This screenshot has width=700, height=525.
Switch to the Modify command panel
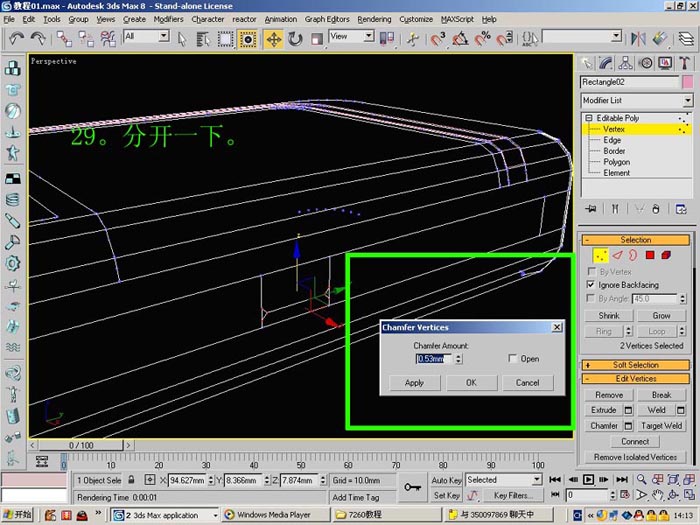point(606,63)
